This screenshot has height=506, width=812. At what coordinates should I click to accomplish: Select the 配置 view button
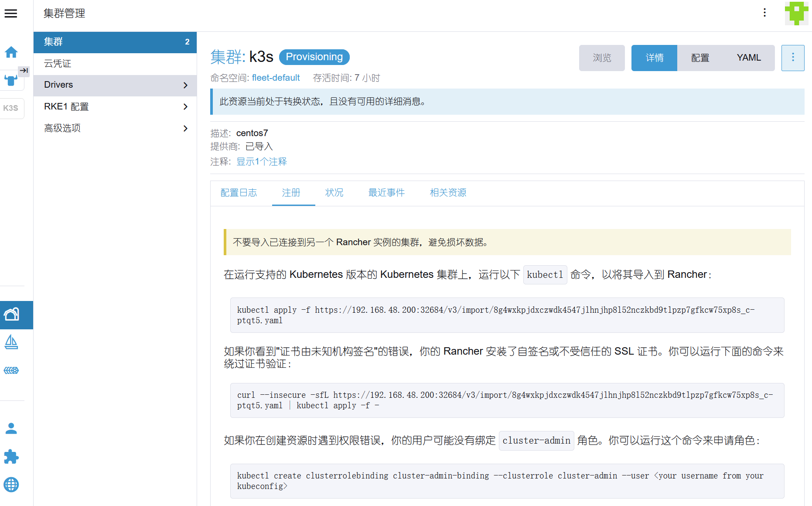coord(700,58)
